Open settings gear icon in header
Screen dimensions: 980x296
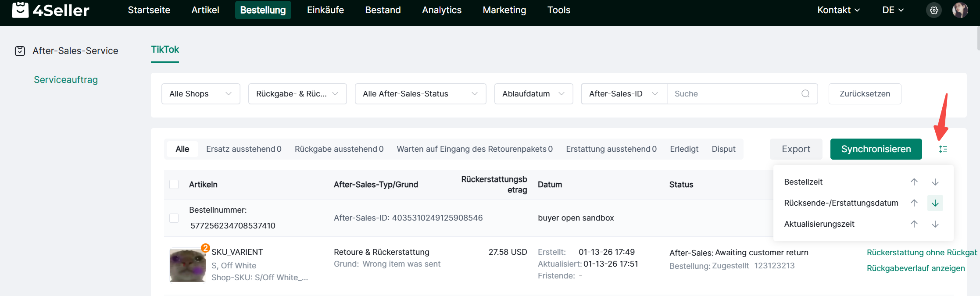[x=934, y=10]
